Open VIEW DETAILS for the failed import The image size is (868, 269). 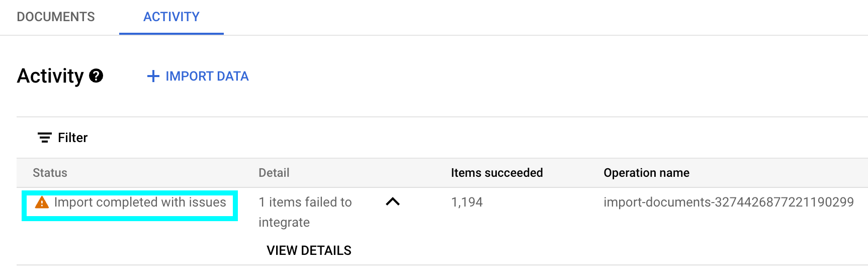coord(309,250)
